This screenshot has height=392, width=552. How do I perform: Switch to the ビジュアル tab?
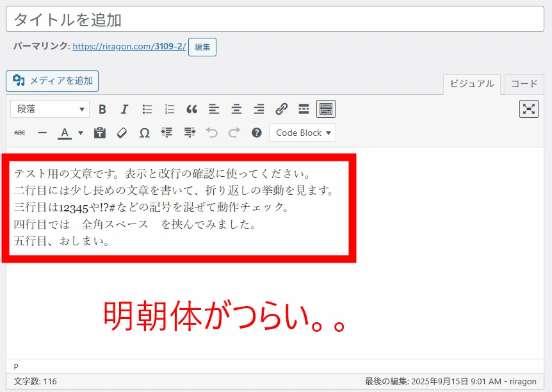click(471, 84)
